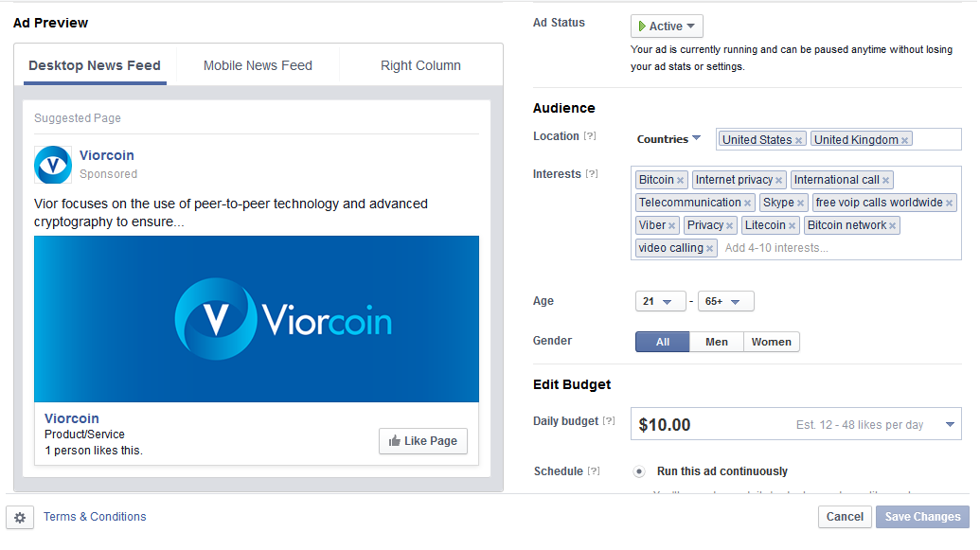Remove free voip calls worldwide tag
The width and height of the screenshot is (980, 550).
click(x=950, y=204)
